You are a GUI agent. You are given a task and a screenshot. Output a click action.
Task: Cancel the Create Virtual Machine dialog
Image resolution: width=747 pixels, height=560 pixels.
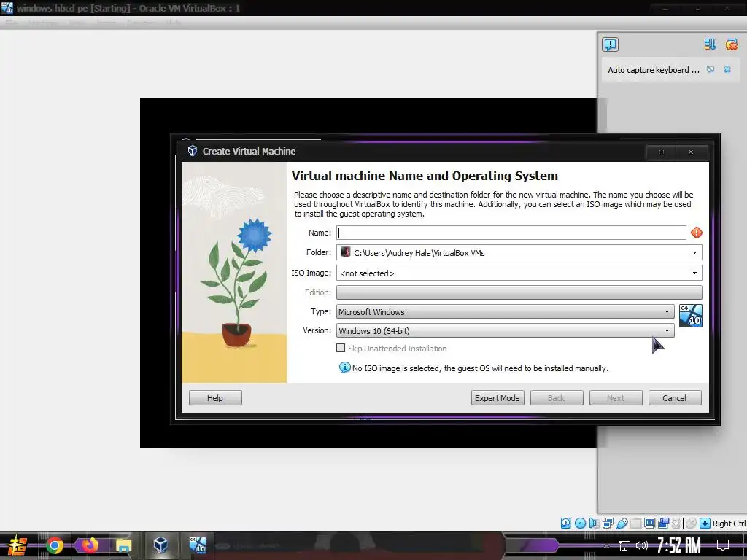pyautogui.click(x=675, y=397)
